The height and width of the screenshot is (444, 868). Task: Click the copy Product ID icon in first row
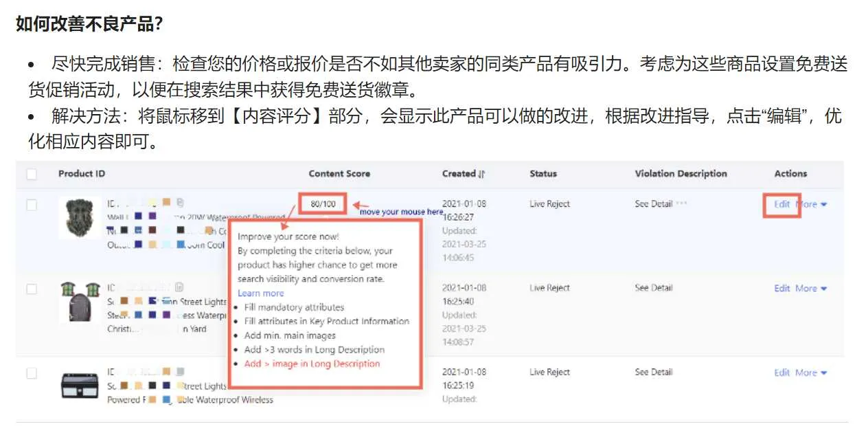pyautogui.click(x=179, y=201)
